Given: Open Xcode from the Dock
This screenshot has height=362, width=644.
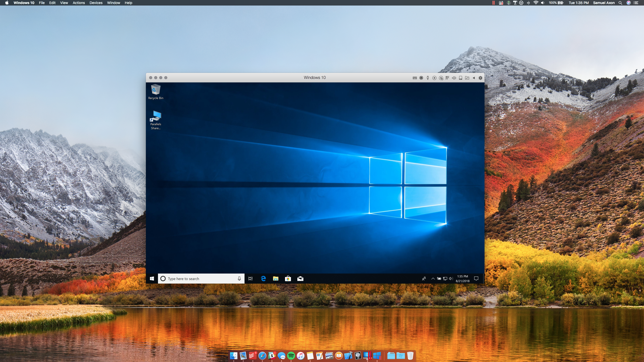Looking at the screenshot, I should pyautogui.click(x=348, y=355).
